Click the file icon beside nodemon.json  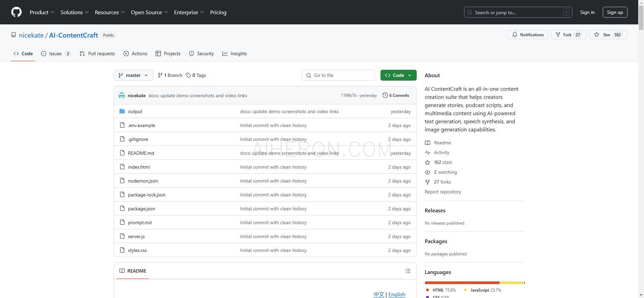(x=122, y=180)
